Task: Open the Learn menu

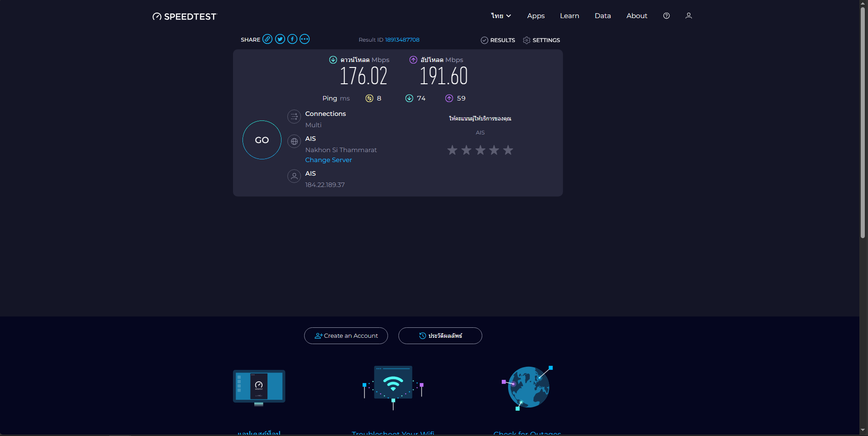Action: coord(570,16)
